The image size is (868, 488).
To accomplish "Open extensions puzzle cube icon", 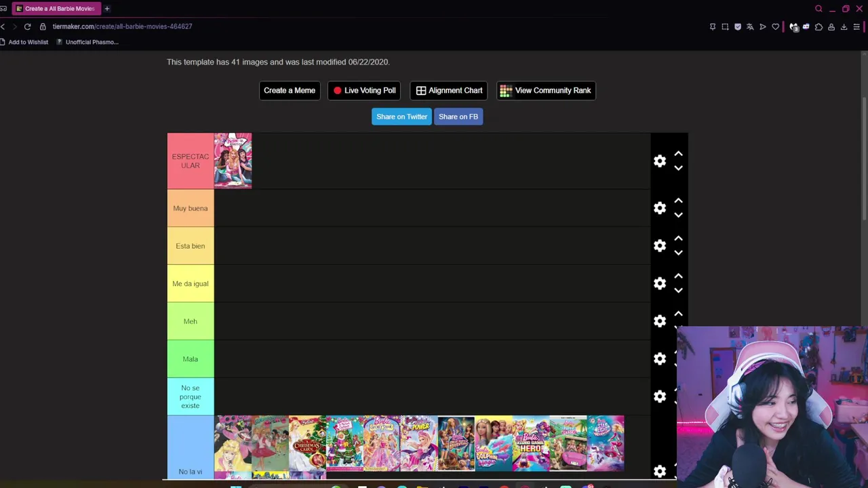I will pyautogui.click(x=818, y=26).
